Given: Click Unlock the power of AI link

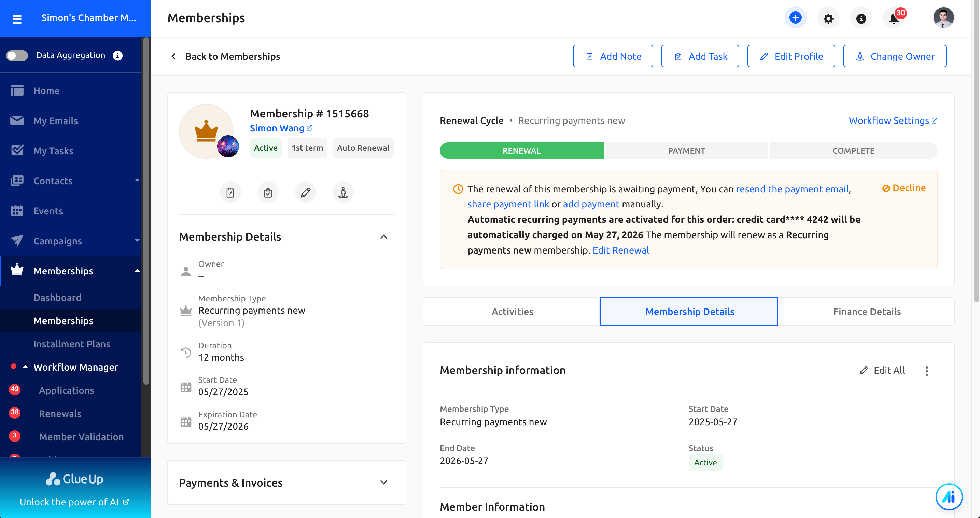Looking at the screenshot, I should (x=74, y=502).
